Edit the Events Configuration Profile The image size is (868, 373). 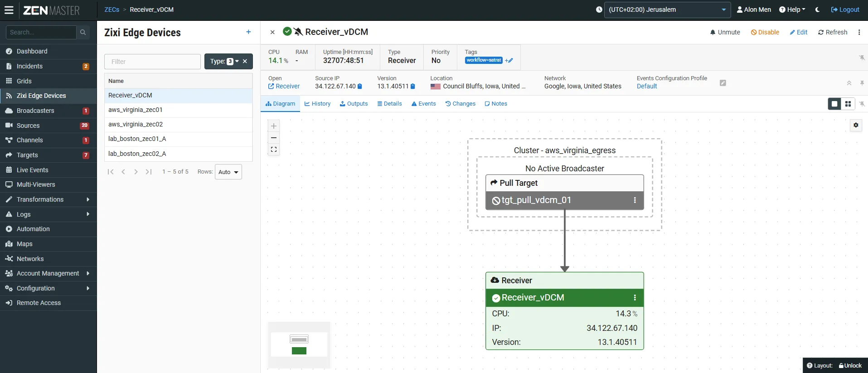723,83
